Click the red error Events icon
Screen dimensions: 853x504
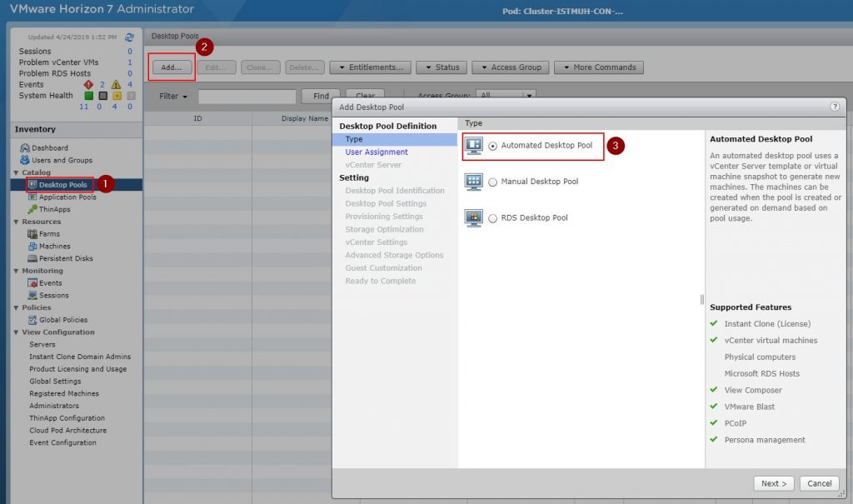tap(88, 84)
